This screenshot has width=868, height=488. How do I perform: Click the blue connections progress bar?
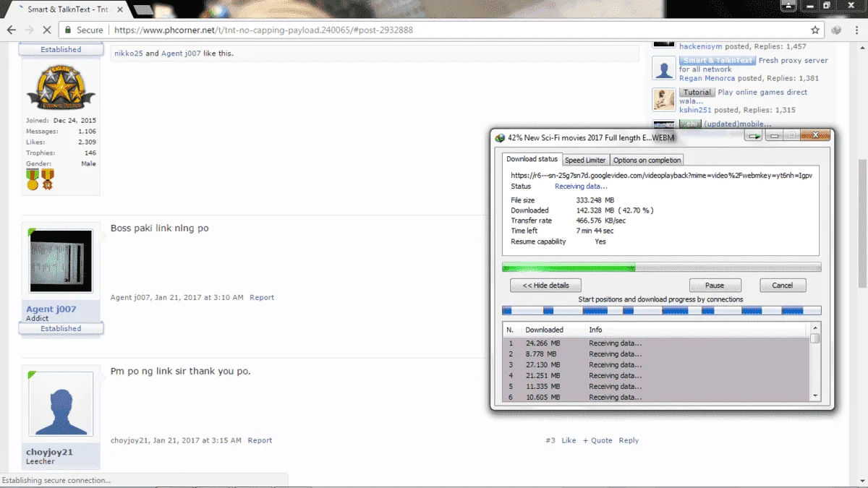661,310
